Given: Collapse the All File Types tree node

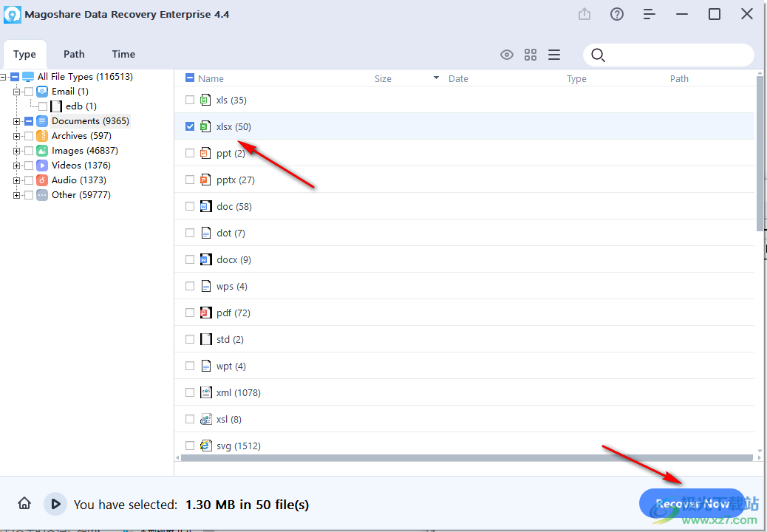Looking at the screenshot, I should (3, 77).
